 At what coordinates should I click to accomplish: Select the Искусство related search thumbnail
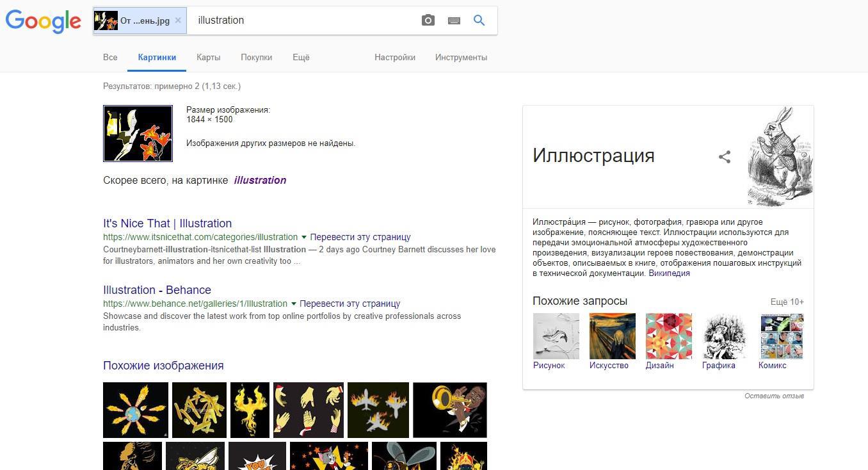(x=612, y=336)
